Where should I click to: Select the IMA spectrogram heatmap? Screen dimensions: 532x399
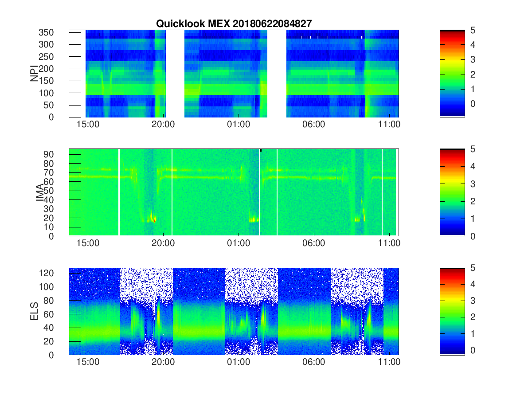234,192
